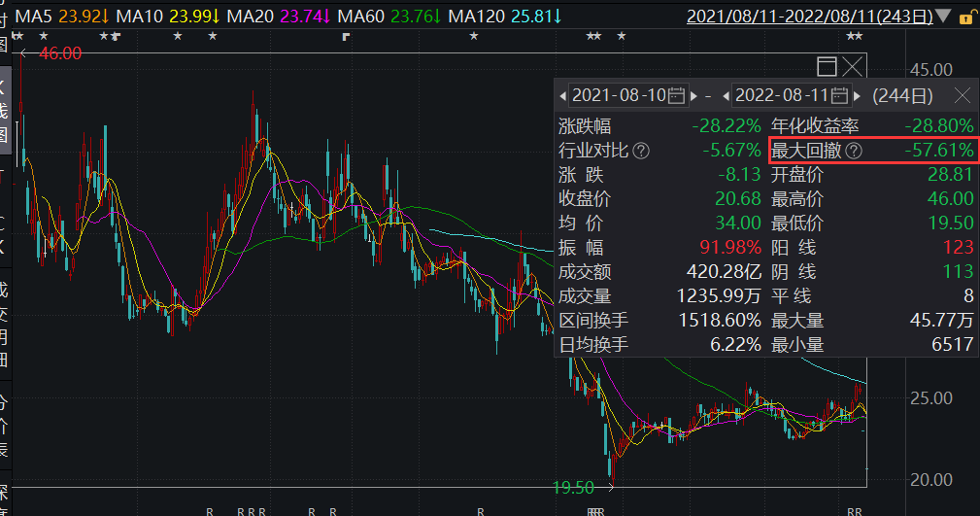The width and height of the screenshot is (980, 516).
Task: Step the end date 2022-08-11 backward
Action: click(x=726, y=96)
